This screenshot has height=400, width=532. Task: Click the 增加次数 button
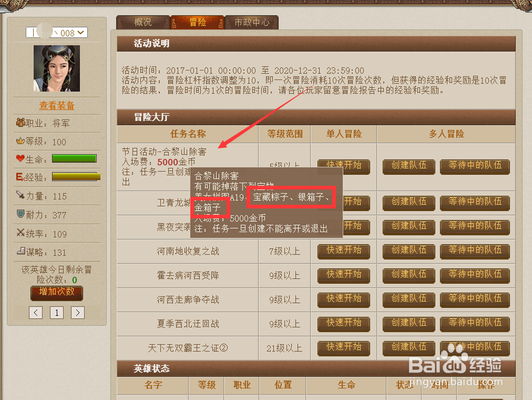pyautogui.click(x=57, y=293)
